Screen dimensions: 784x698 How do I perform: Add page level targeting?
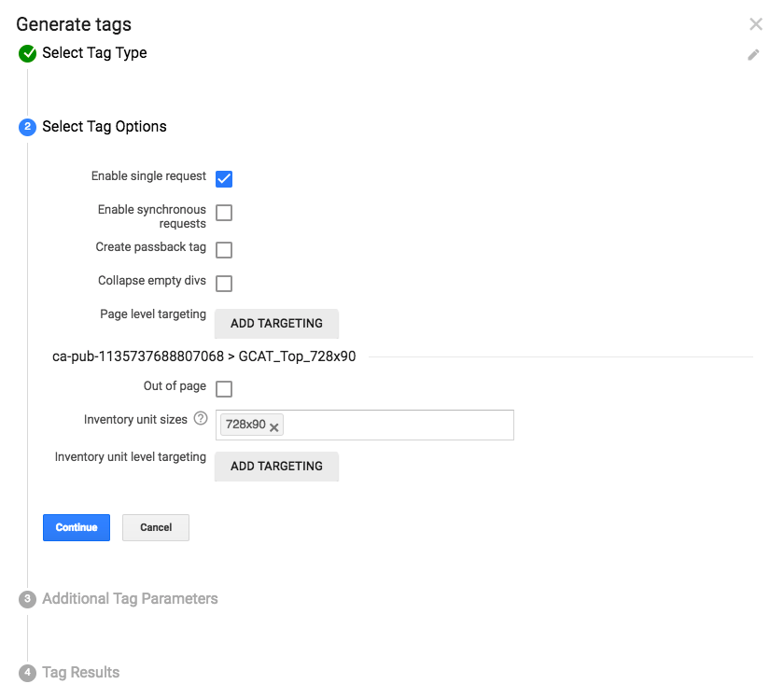[x=276, y=324]
